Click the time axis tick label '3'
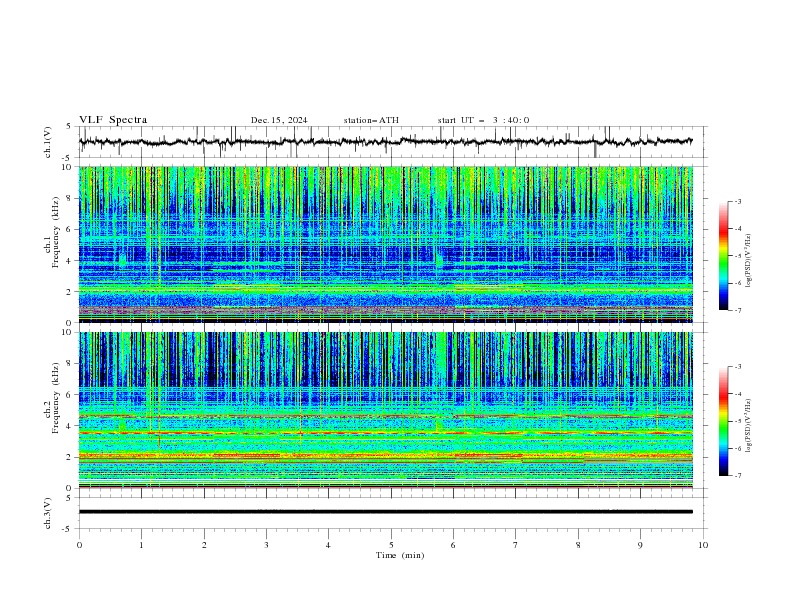 pos(266,545)
